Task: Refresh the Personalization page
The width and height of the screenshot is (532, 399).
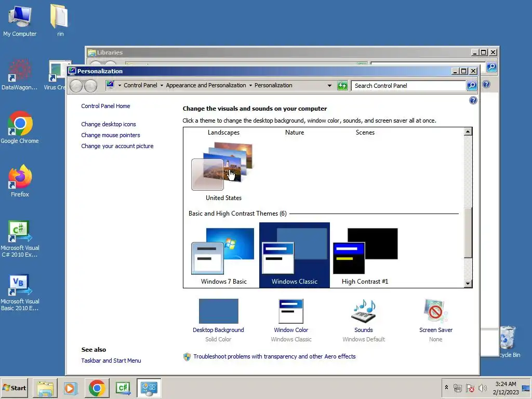Action: point(342,86)
